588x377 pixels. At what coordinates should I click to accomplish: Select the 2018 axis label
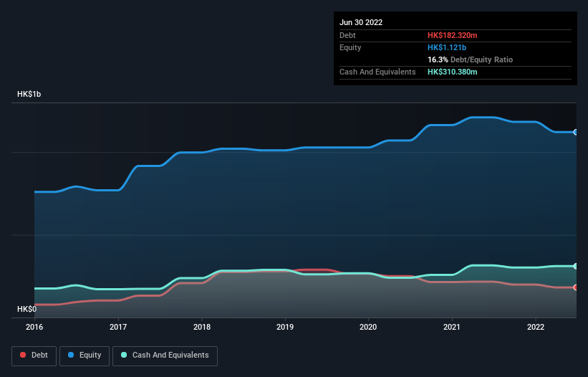tap(202, 327)
